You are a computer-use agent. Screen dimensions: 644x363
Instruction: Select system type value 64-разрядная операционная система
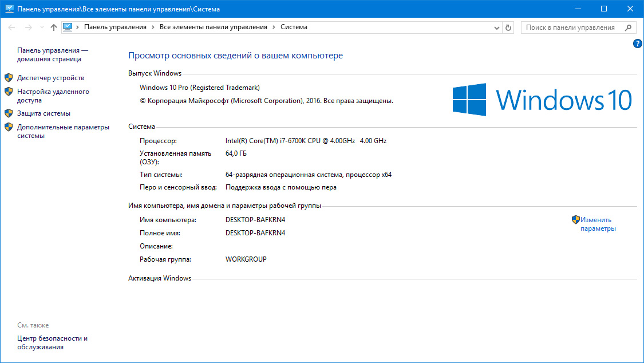pyautogui.click(x=309, y=175)
